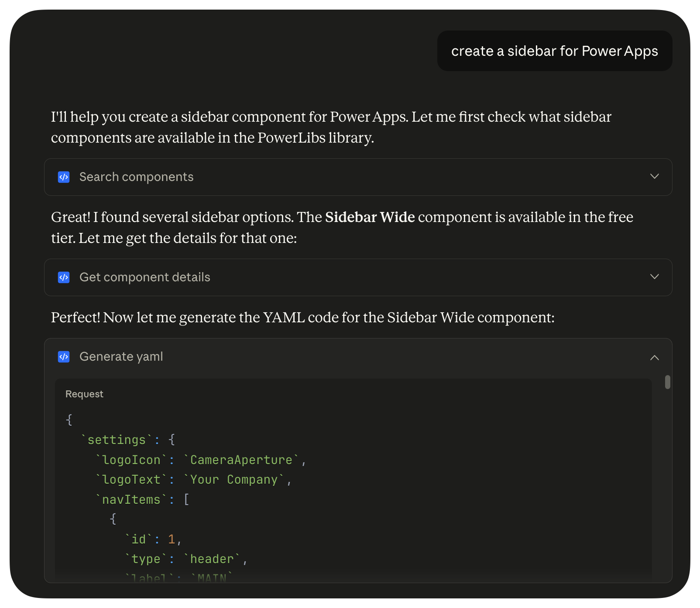Click the code icon beside Search components
This screenshot has width=700, height=608.
[64, 177]
